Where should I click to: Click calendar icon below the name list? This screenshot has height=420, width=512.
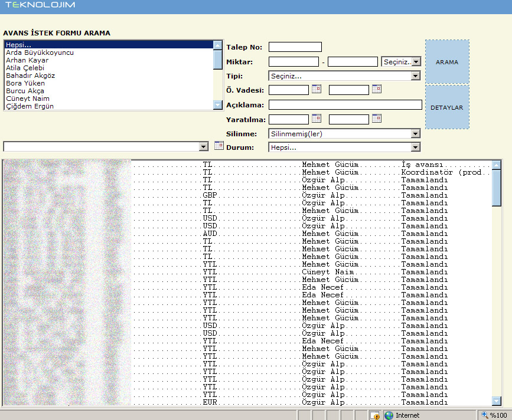[x=219, y=146]
